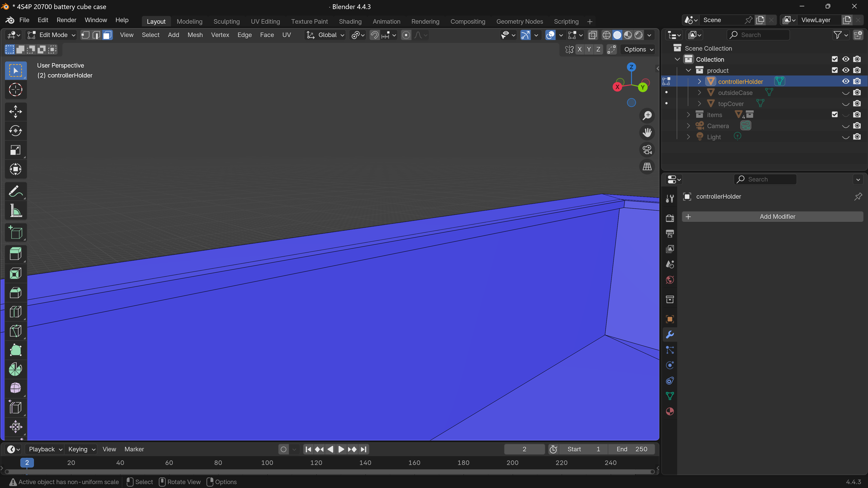This screenshot has height=488, width=868.
Task: Open the viewport Options button
Action: [x=638, y=50]
